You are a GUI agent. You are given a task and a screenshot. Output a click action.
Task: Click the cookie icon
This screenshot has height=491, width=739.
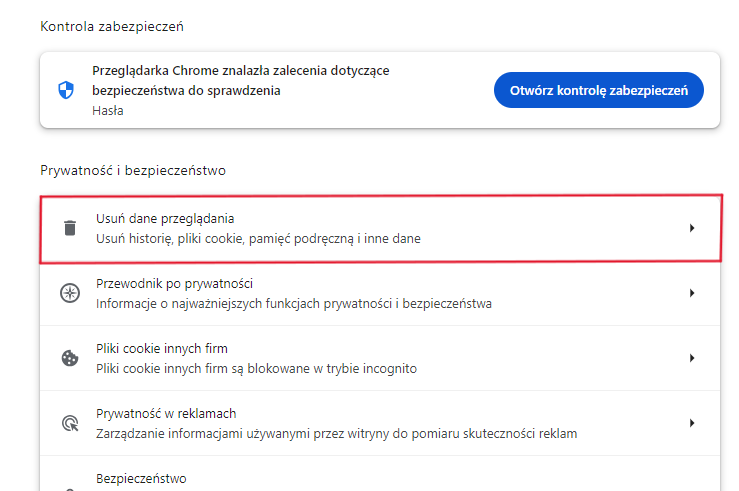click(x=69, y=358)
